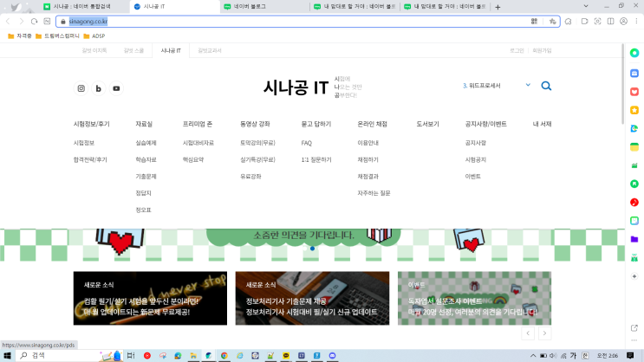Image resolution: width=644 pixels, height=362 pixels.
Task: Open 내 서재 link
Action: click(542, 124)
